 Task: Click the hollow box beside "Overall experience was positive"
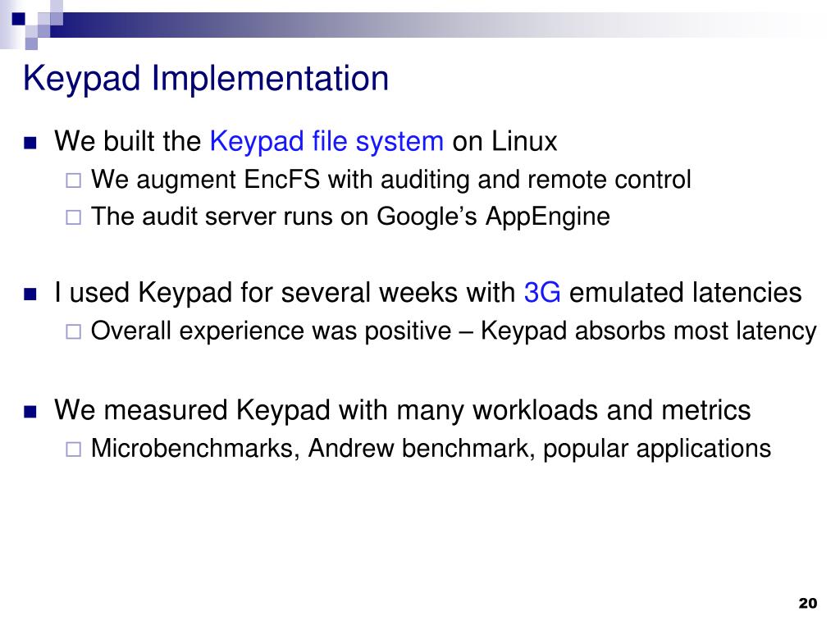pyautogui.click(x=73, y=331)
